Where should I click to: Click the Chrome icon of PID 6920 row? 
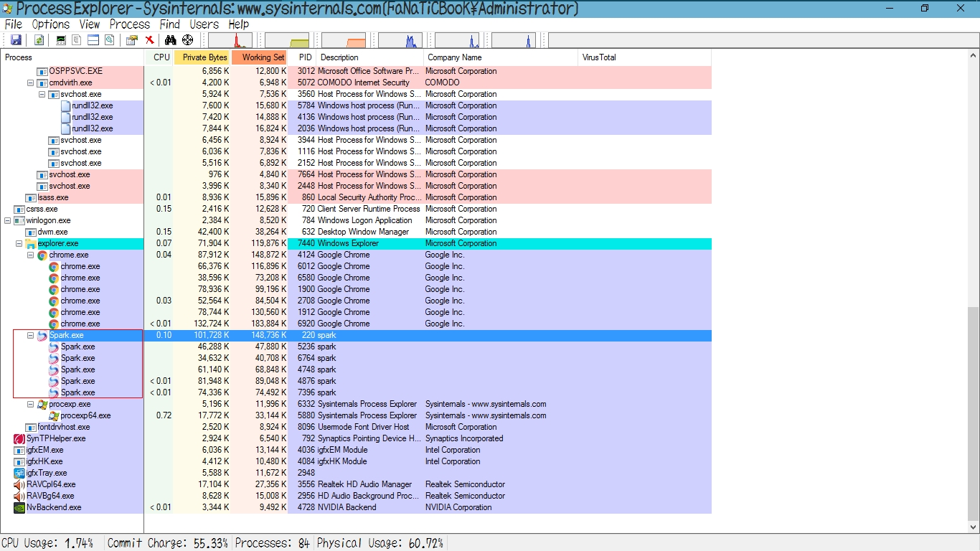(54, 324)
